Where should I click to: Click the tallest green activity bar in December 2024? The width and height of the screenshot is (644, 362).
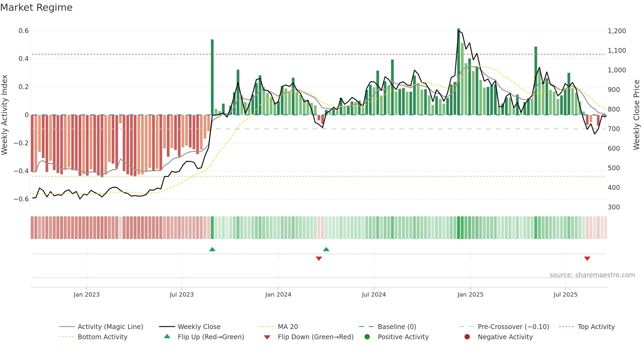click(x=459, y=72)
